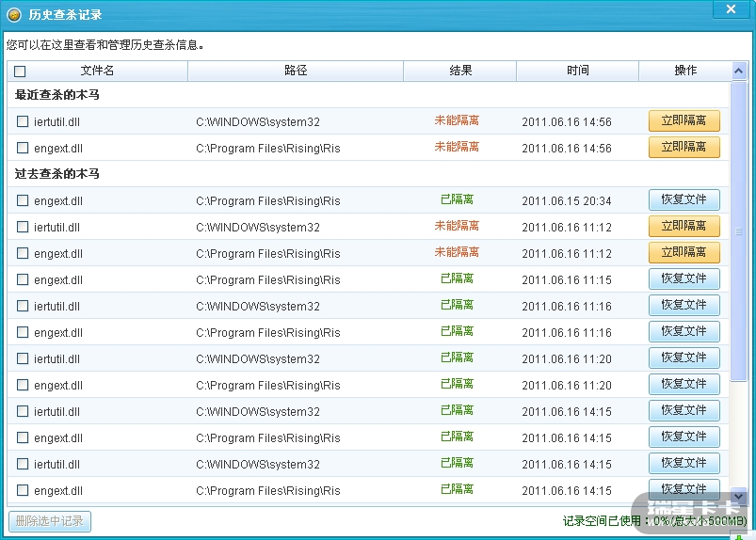This screenshot has height=540, width=756.
Task: Check engext.dll dated 2011.06.15 20:34
Action: (x=23, y=200)
